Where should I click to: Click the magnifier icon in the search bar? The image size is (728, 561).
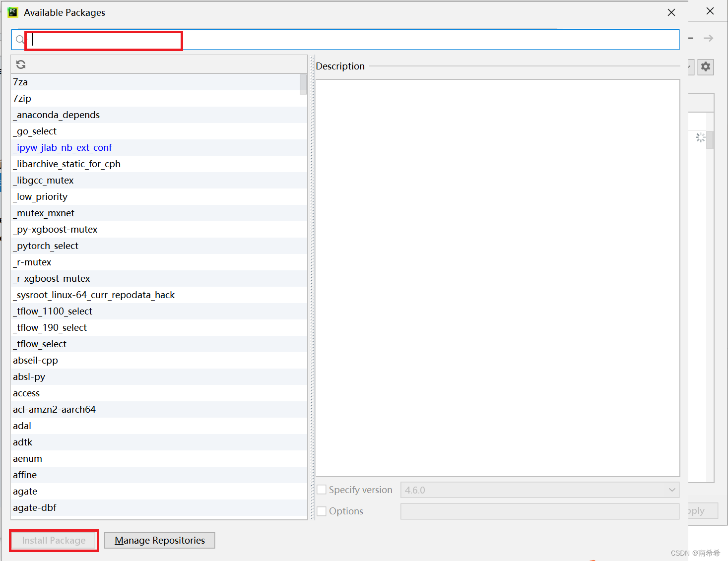[x=20, y=39]
